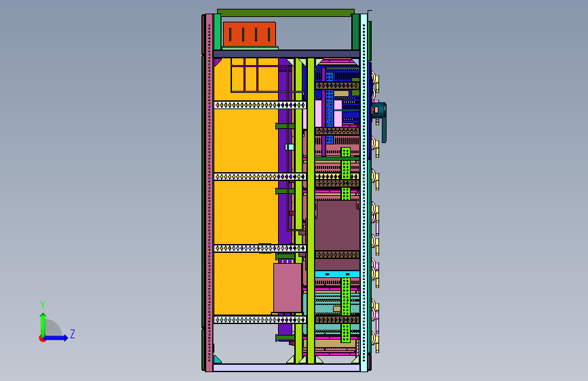Select the pink rectangular box near cabinet bottom
The image size is (588, 381).
coord(288,287)
